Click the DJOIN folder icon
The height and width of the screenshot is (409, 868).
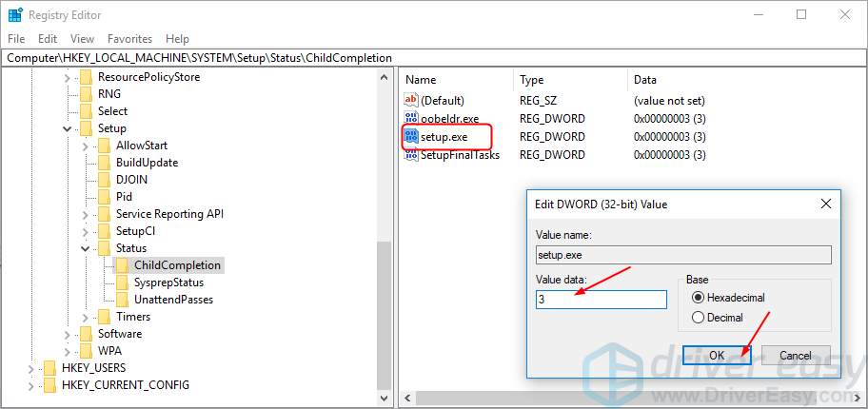pos(104,180)
